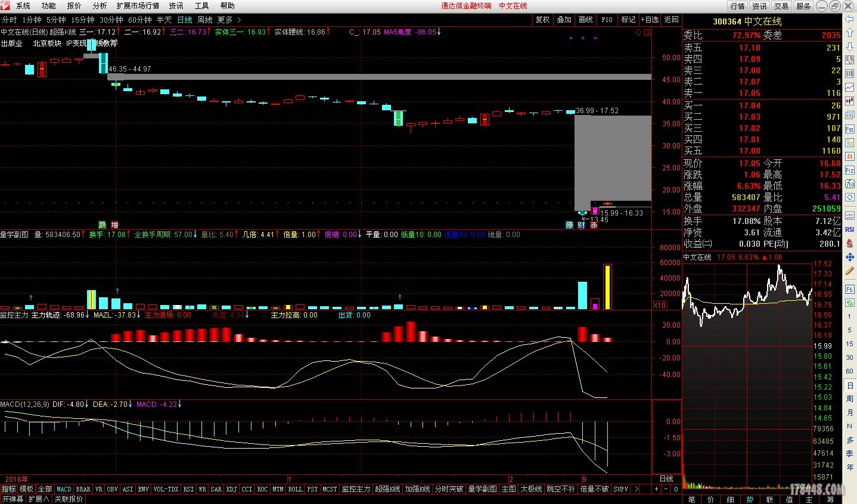The width and height of the screenshot is (857, 504).
Task: Click the F10 company info sidebar icon
Action: pos(850,129)
